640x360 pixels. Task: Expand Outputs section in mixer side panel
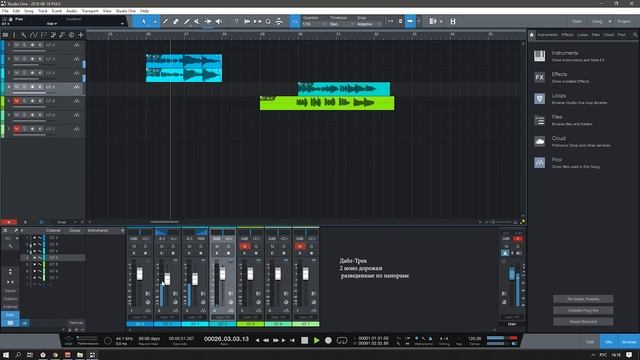(10, 299)
